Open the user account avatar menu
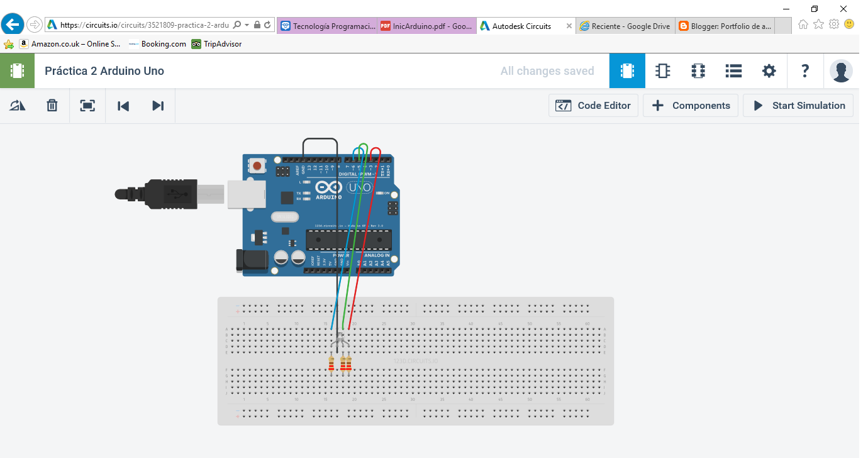The height and width of the screenshot is (458, 868). [x=842, y=70]
